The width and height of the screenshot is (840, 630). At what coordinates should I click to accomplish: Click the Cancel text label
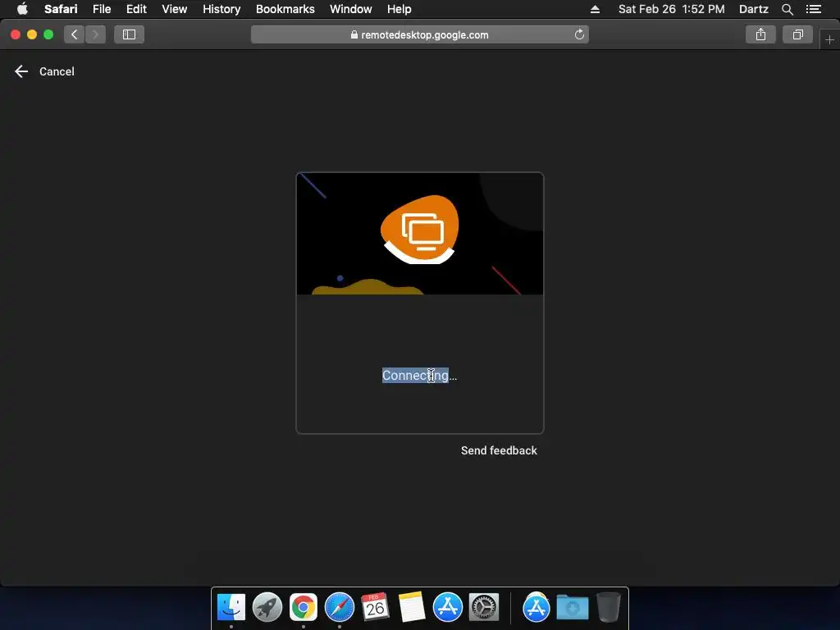point(57,71)
